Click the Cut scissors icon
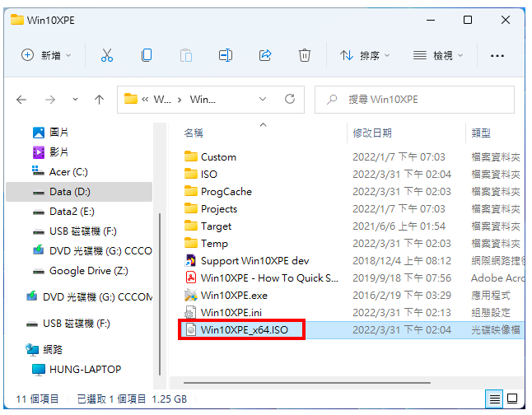The image size is (532, 415). (x=107, y=55)
